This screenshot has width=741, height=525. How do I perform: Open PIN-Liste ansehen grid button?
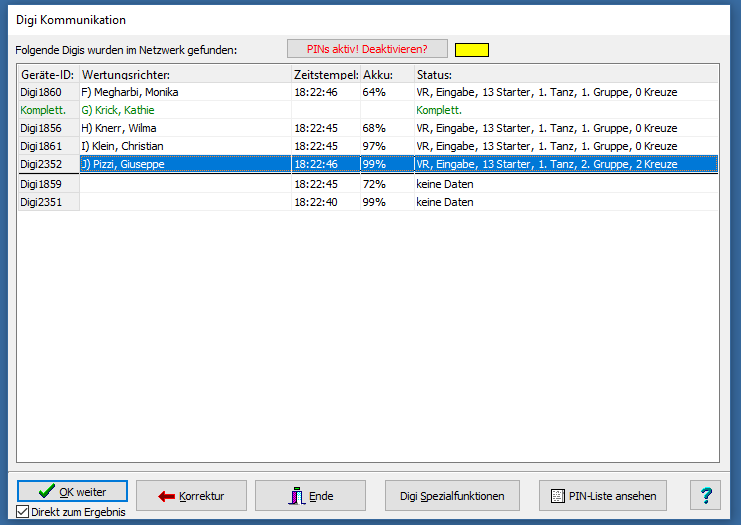coord(602,495)
